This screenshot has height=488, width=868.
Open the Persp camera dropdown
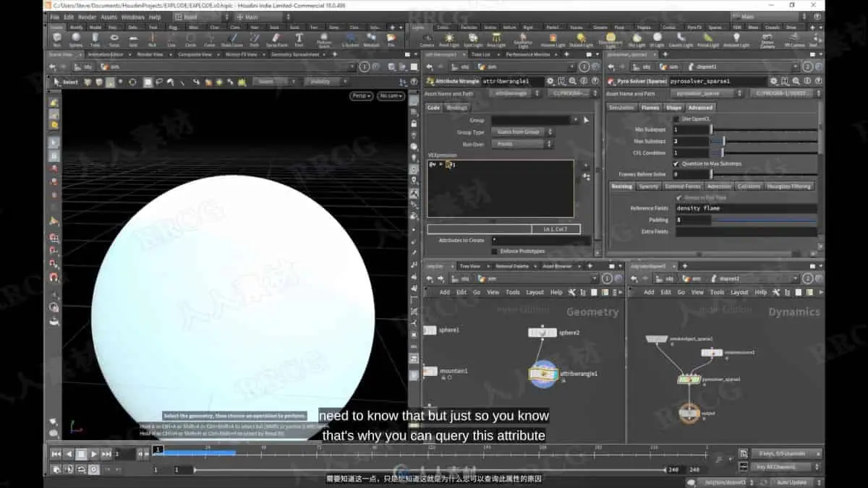[x=361, y=95]
